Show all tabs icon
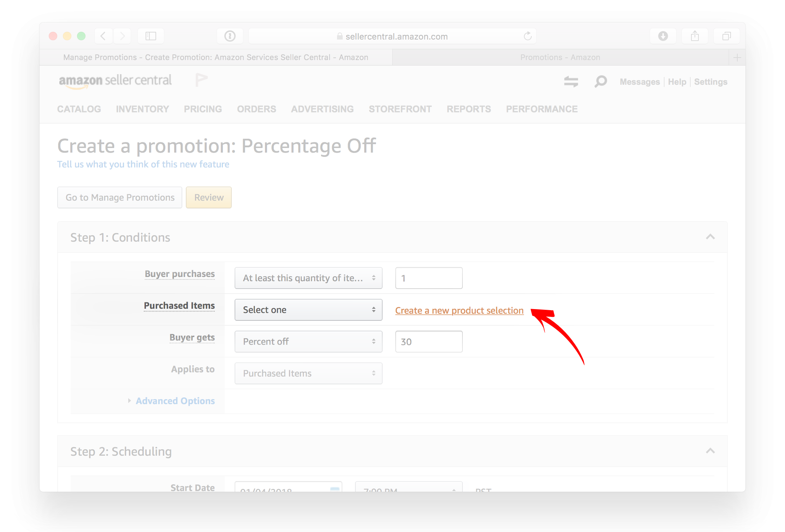 tap(727, 36)
